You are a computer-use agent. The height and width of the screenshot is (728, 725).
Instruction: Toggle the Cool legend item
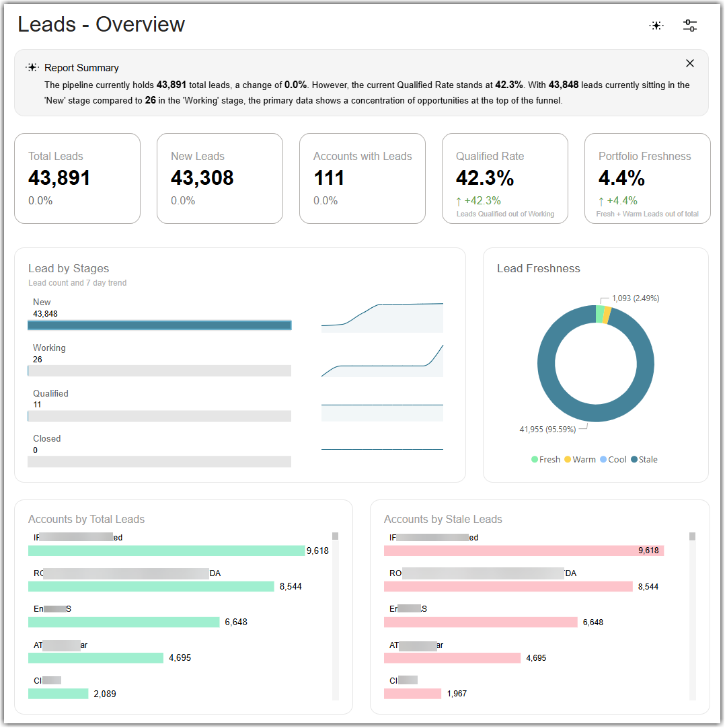pos(613,459)
